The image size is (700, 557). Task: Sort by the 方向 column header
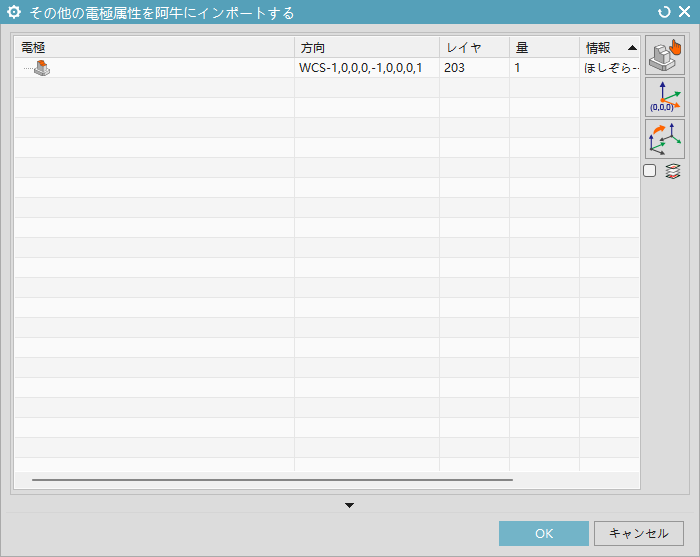(366, 48)
